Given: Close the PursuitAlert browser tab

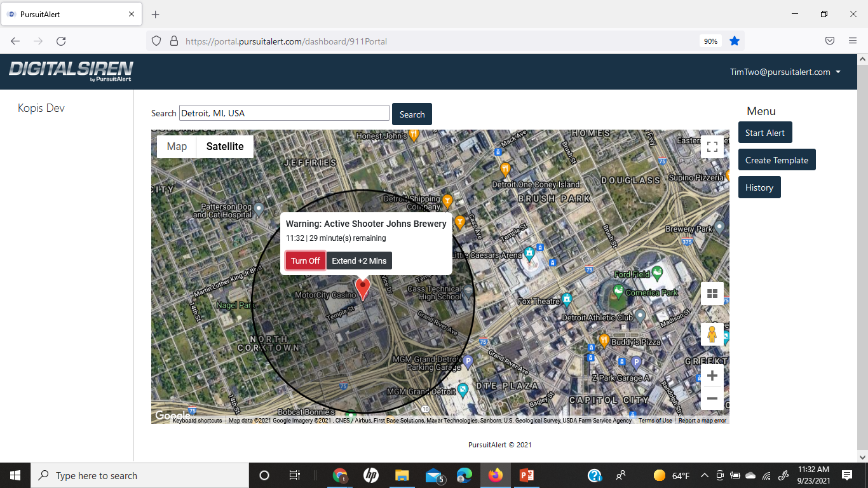Looking at the screenshot, I should [x=131, y=14].
